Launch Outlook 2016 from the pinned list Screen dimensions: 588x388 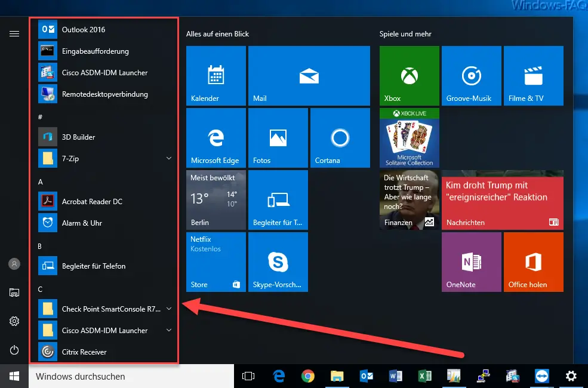tap(84, 29)
